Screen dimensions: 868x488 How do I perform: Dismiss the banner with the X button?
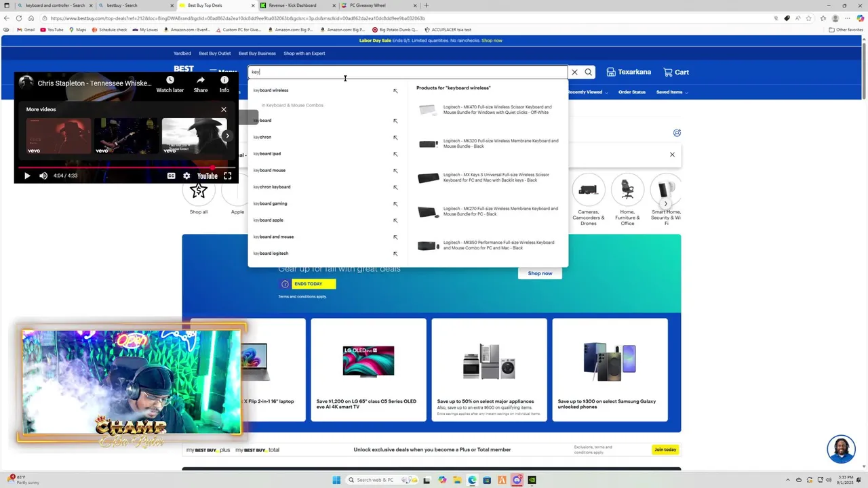672,155
